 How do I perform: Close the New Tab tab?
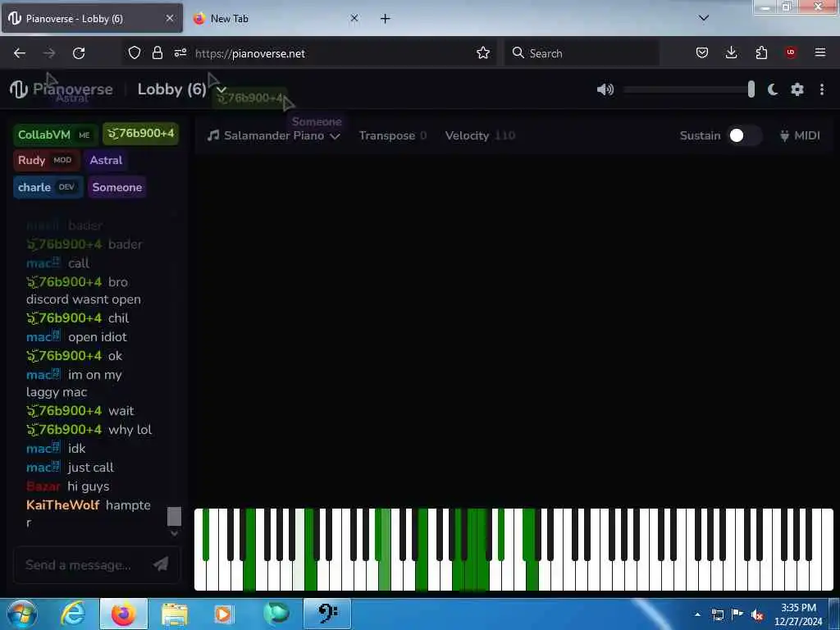pos(354,18)
